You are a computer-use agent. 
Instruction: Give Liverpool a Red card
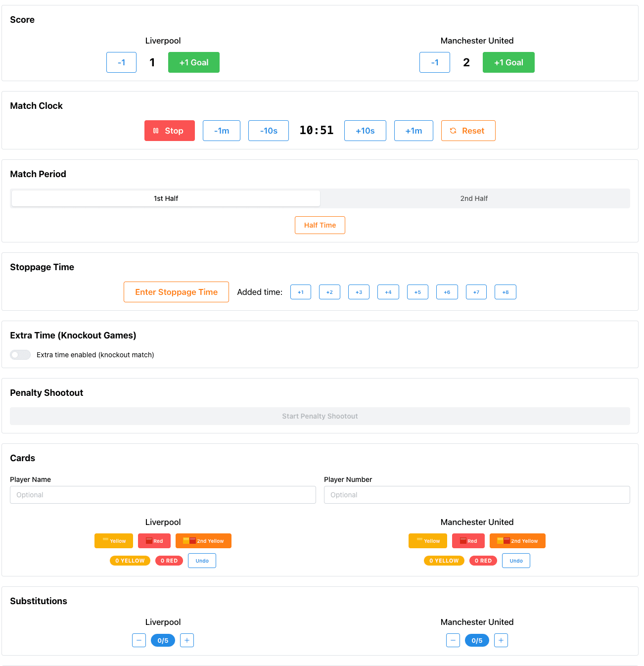click(154, 541)
